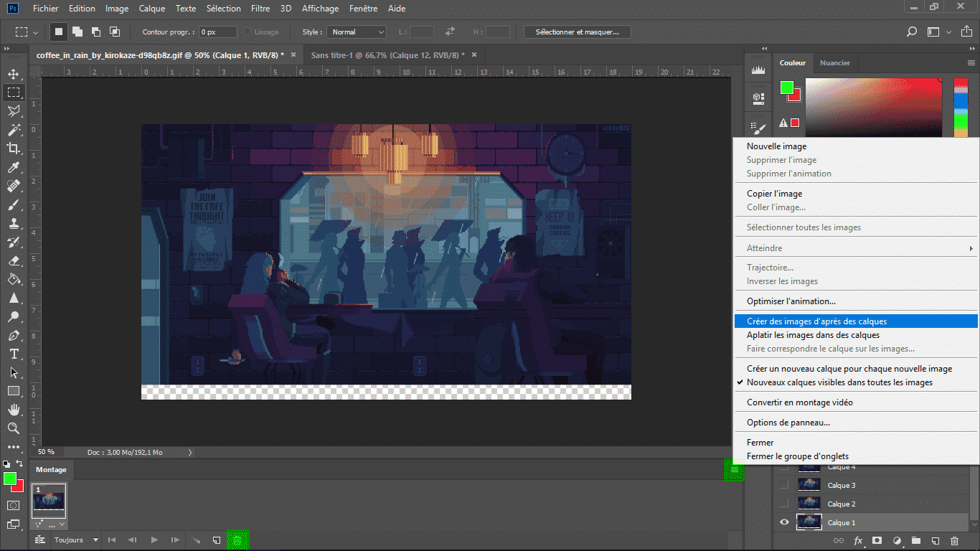Click the green foreground color swatch in toolbar
The width and height of the screenshot is (980, 551).
pos(10,479)
